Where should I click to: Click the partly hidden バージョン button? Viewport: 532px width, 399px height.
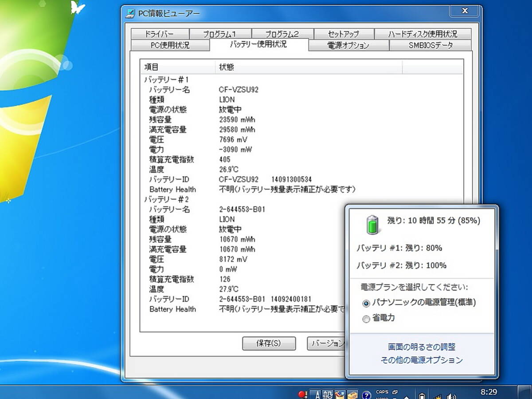(326, 344)
